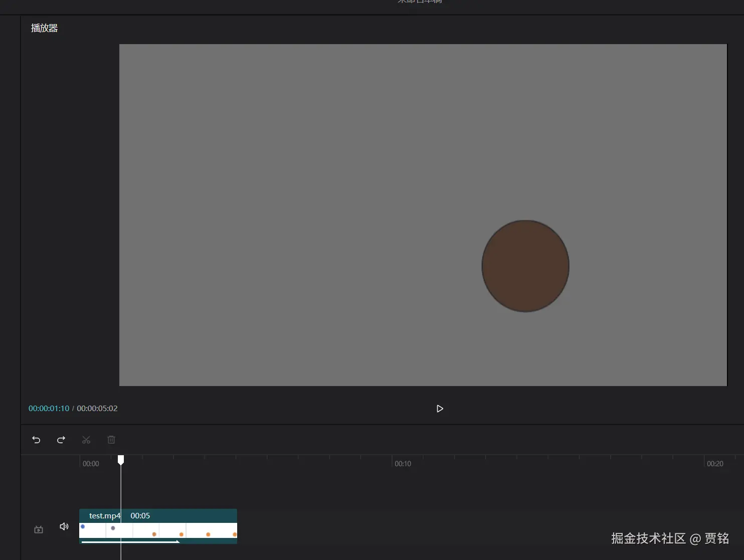Viewport: 744px width, 560px height.
Task: Click the 00:20 mark on the timeline ruler
Action: [x=715, y=464]
